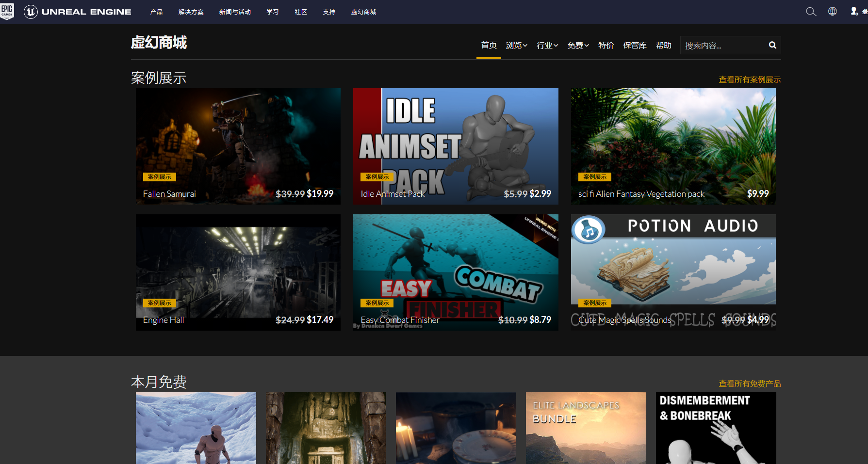Submit search with marketplace magnifier icon
The image size is (868, 464).
772,45
